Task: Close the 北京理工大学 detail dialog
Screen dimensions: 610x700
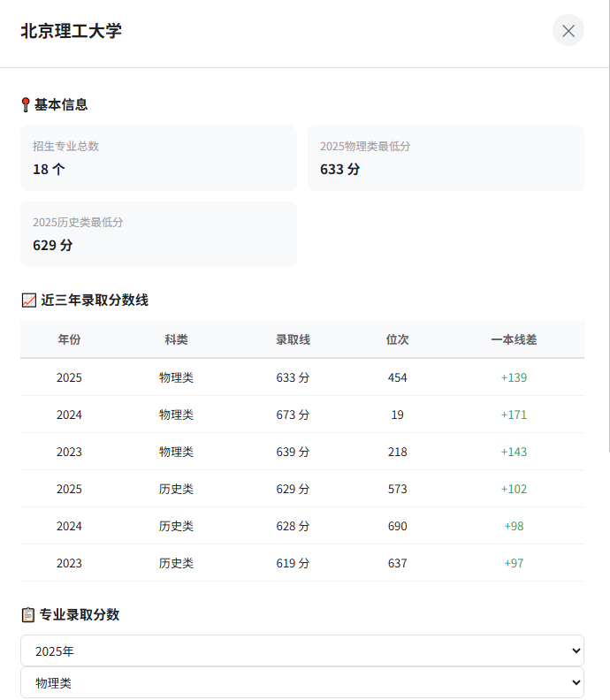Action: click(x=568, y=31)
